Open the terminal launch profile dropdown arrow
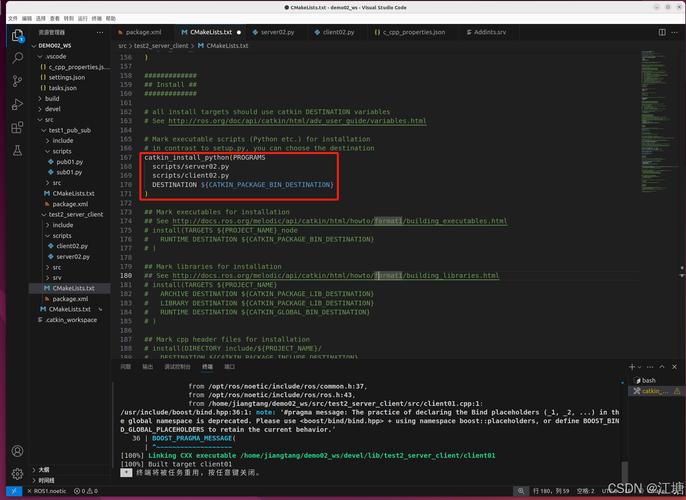Screen dimensions: 686x500 pyautogui.click(x=640, y=367)
